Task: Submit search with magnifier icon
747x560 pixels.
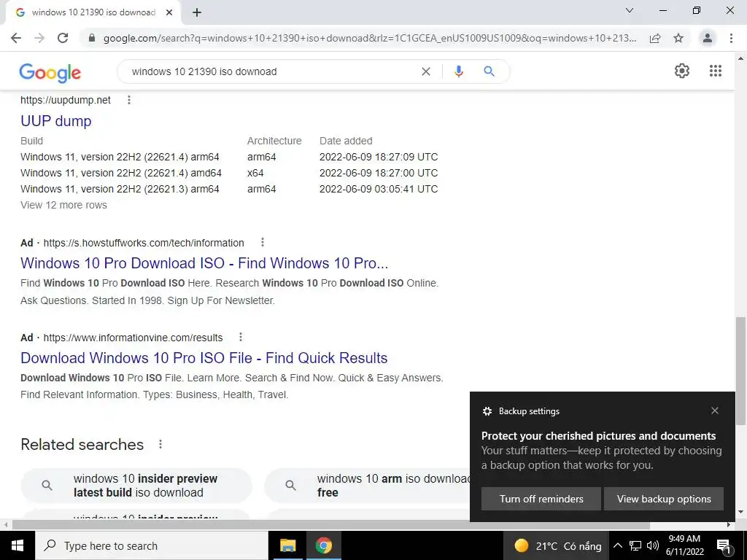Action: click(x=489, y=71)
